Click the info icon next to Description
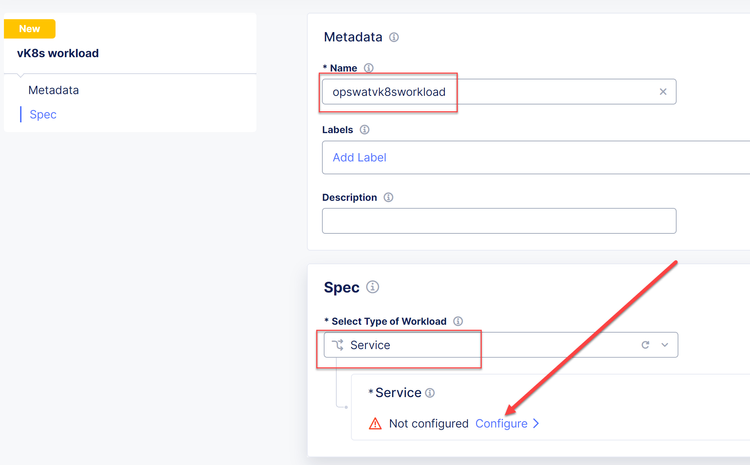Screen dimensions: 750x465 pyautogui.click(x=388, y=198)
